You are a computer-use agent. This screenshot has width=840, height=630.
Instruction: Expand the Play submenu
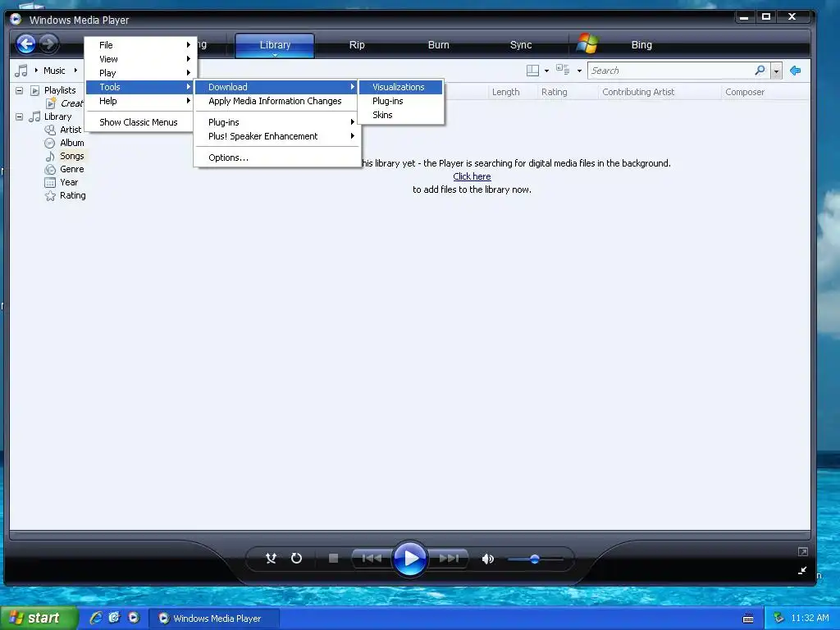point(141,73)
